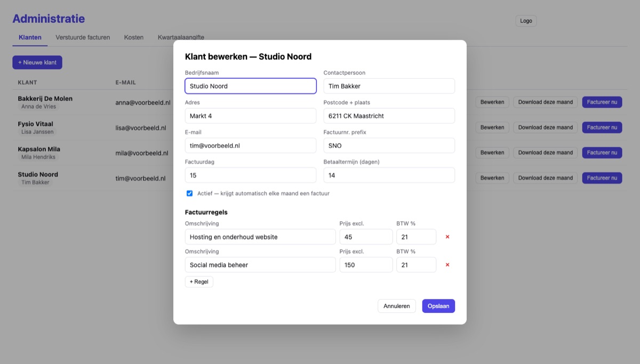Click the Logo button at top
Image resolution: width=640 pixels, height=364 pixels.
click(x=526, y=21)
